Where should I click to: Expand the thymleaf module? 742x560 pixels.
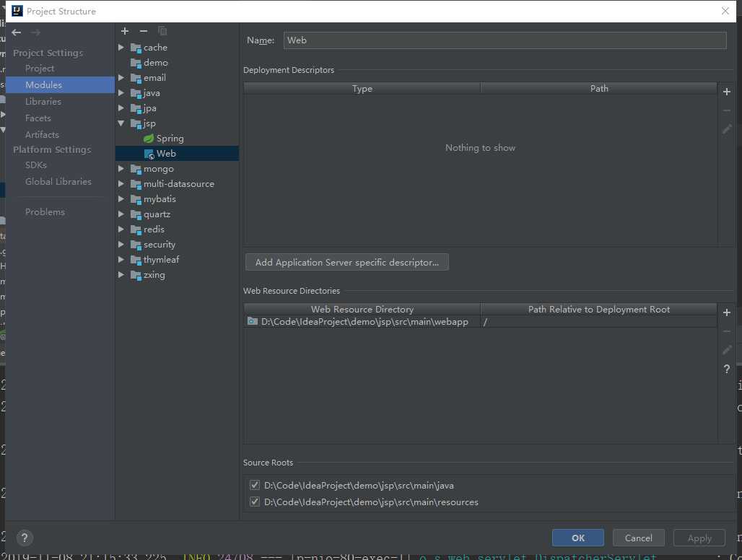[121, 259]
